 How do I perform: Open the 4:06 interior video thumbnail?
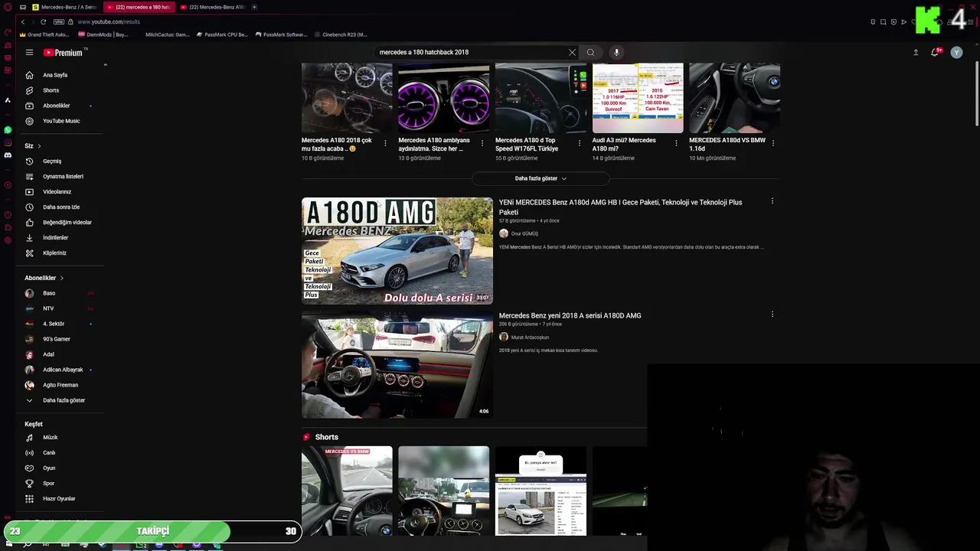[397, 364]
